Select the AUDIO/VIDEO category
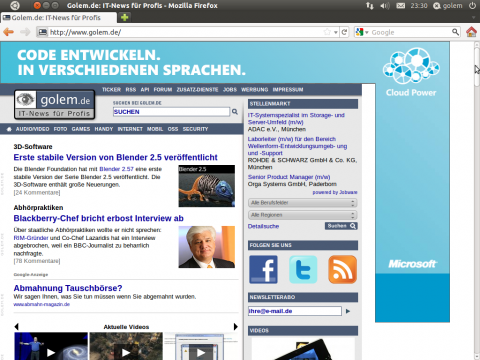The image size is (480, 360). 33,129
